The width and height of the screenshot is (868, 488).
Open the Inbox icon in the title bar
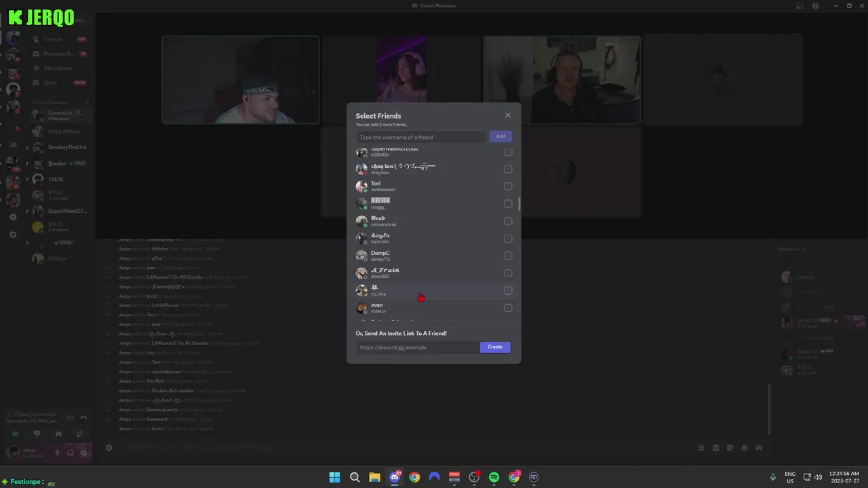tap(800, 5)
